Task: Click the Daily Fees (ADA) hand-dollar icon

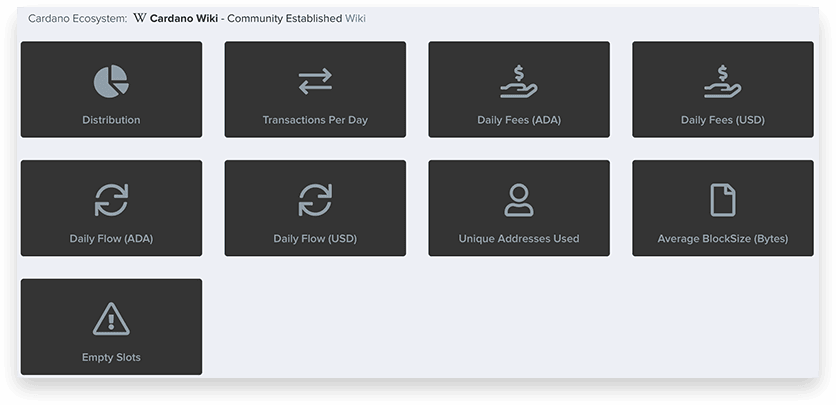Action: tap(519, 82)
